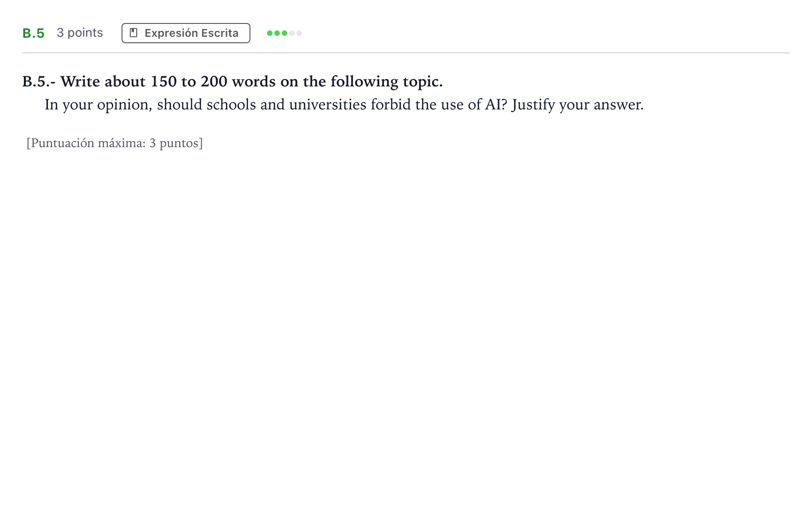This screenshot has height=516, width=812.
Task: Click the word "universities" in the prompt
Action: (328, 104)
